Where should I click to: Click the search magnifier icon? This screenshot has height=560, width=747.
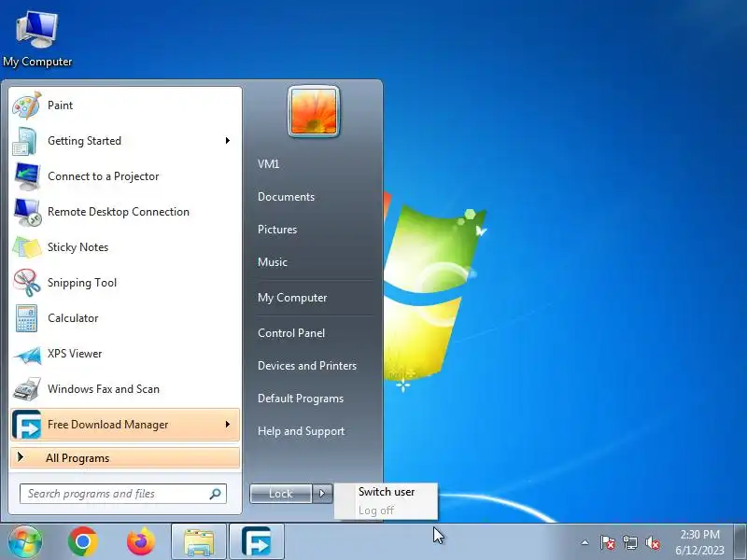point(216,494)
